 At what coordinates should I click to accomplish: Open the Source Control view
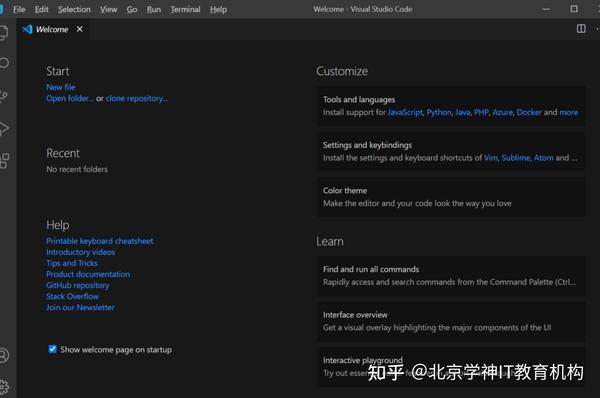point(3,96)
